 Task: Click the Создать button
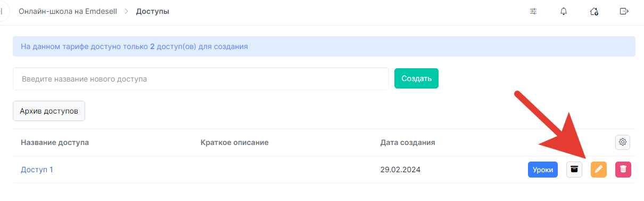[416, 78]
